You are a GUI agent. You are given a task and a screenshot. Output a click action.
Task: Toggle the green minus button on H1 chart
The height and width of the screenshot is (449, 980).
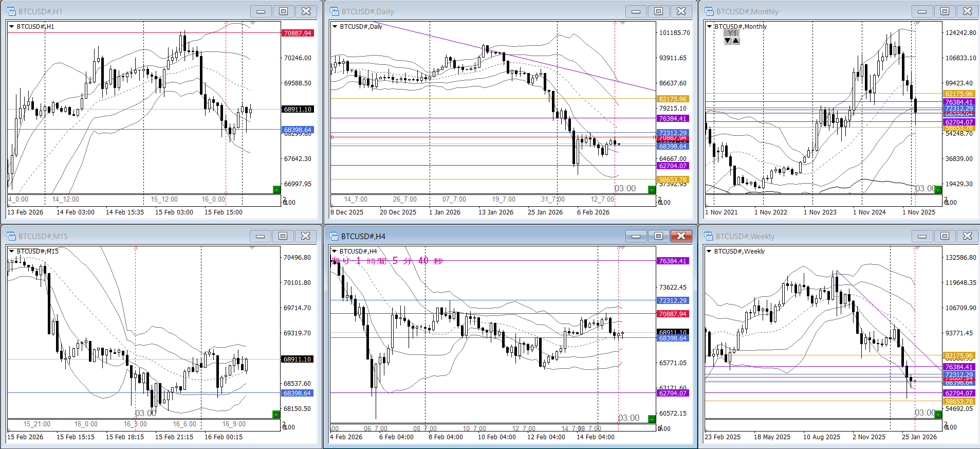click(x=276, y=190)
